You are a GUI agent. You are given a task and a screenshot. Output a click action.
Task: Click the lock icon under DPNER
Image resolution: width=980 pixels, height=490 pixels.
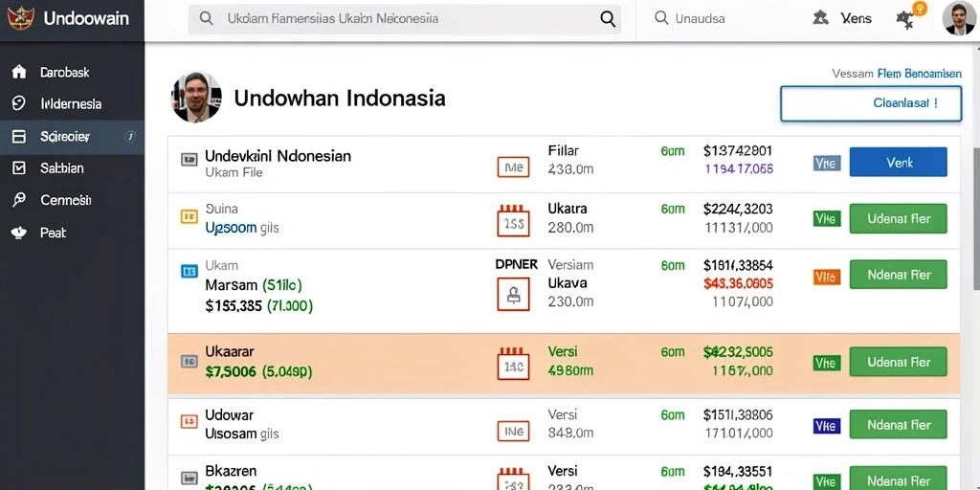point(513,295)
